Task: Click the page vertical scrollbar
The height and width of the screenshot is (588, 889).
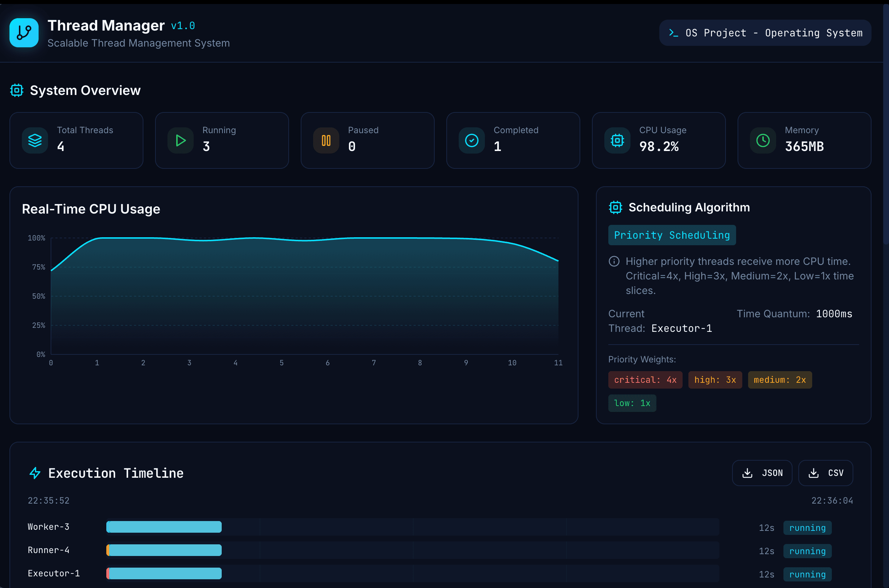Action: pyautogui.click(x=886, y=124)
